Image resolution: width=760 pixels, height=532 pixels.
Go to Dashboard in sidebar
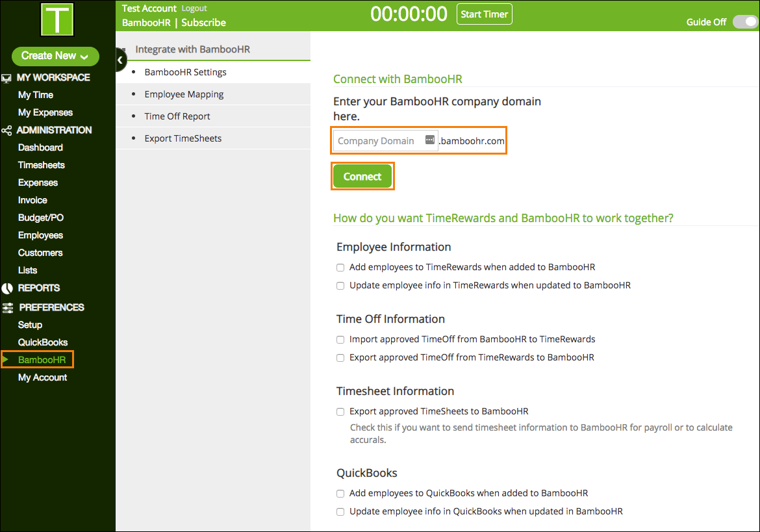point(40,147)
